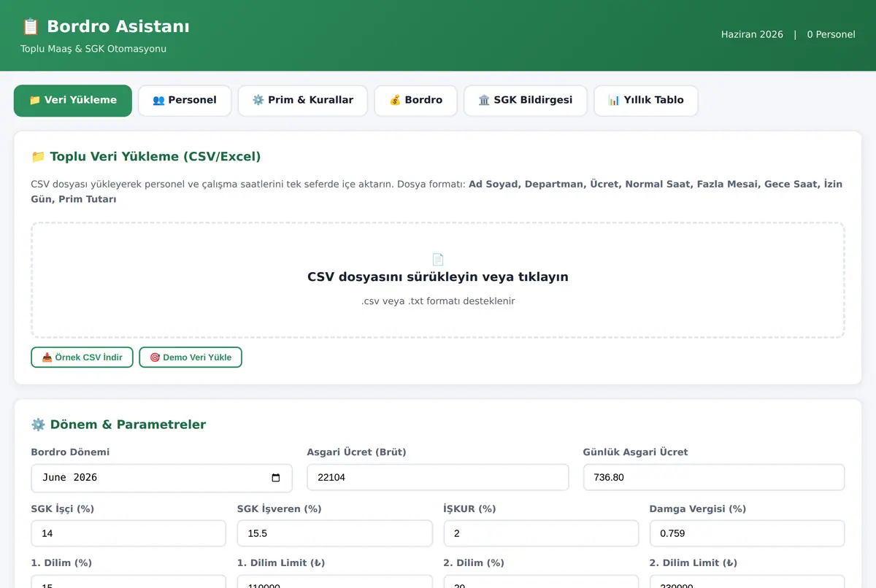This screenshot has height=588, width=876.
Task: Click the Toplu Veri Yükleme (CSV/Excel) heading
Action: (x=146, y=157)
